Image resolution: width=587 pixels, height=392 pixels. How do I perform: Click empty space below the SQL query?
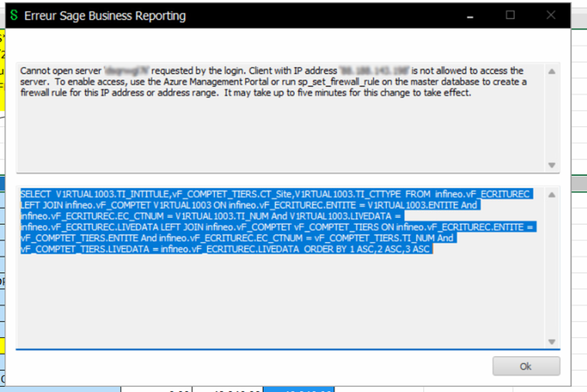coord(275,300)
